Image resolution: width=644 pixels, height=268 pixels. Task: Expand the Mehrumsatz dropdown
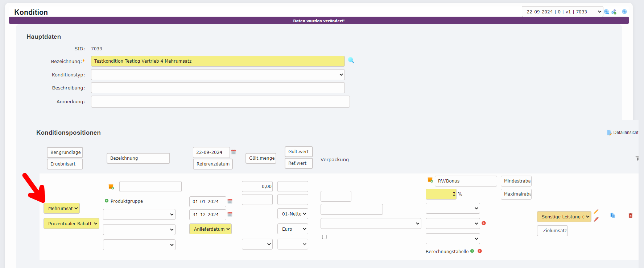click(x=62, y=208)
